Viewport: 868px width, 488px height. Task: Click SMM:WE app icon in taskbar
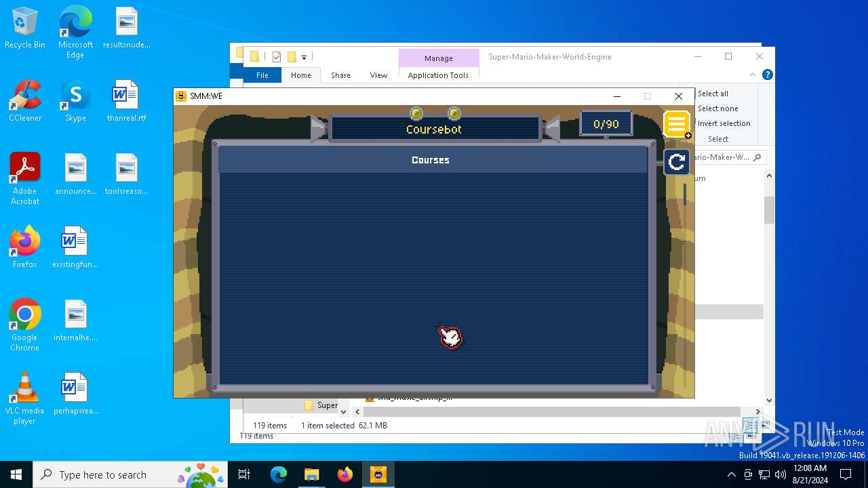point(378,474)
